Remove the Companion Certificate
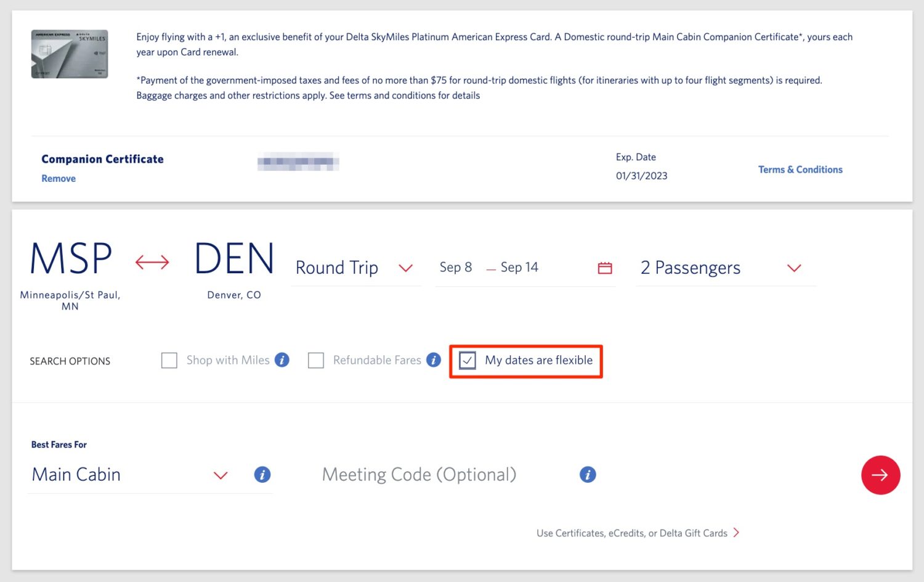 click(58, 178)
